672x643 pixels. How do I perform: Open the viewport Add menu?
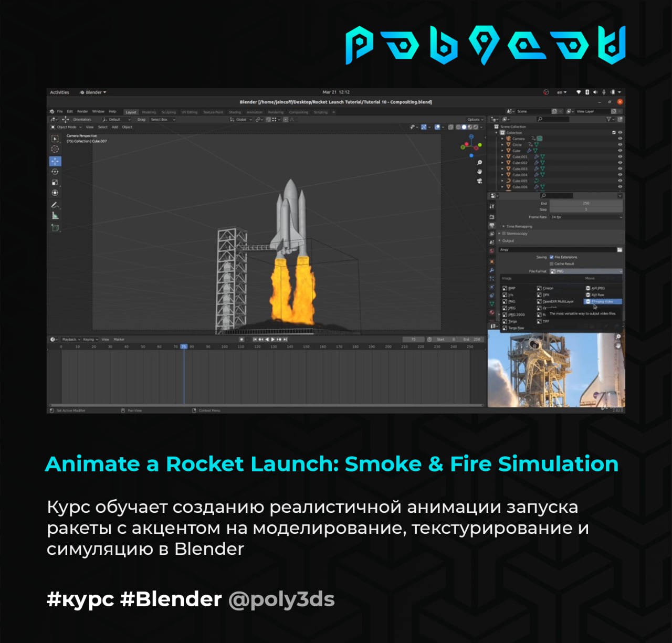point(115,127)
